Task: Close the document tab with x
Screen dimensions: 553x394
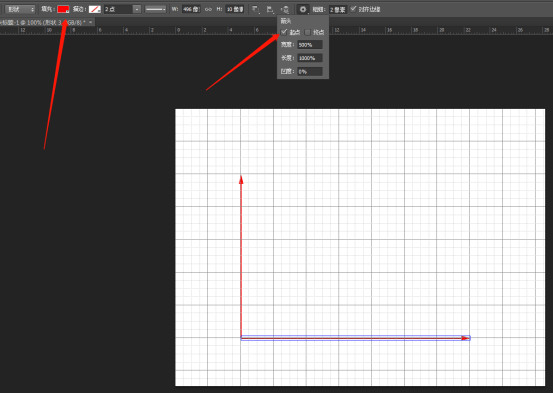Action: click(91, 22)
